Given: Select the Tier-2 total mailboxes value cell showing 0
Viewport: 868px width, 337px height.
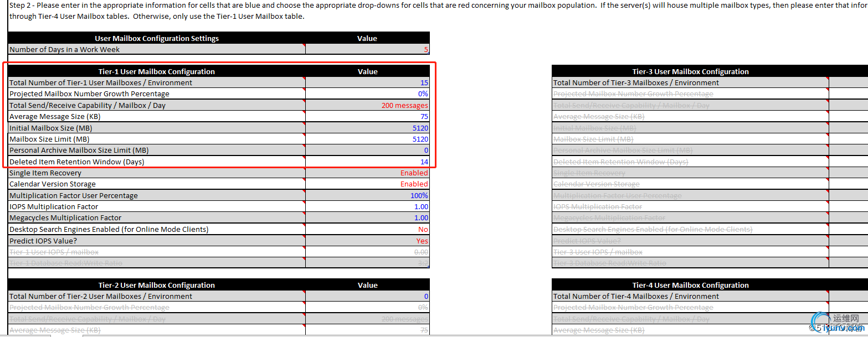Looking at the screenshot, I should pyautogui.click(x=367, y=297).
